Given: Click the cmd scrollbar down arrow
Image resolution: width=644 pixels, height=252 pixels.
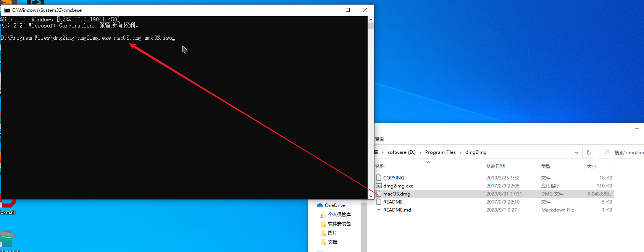Looking at the screenshot, I should 371,196.
